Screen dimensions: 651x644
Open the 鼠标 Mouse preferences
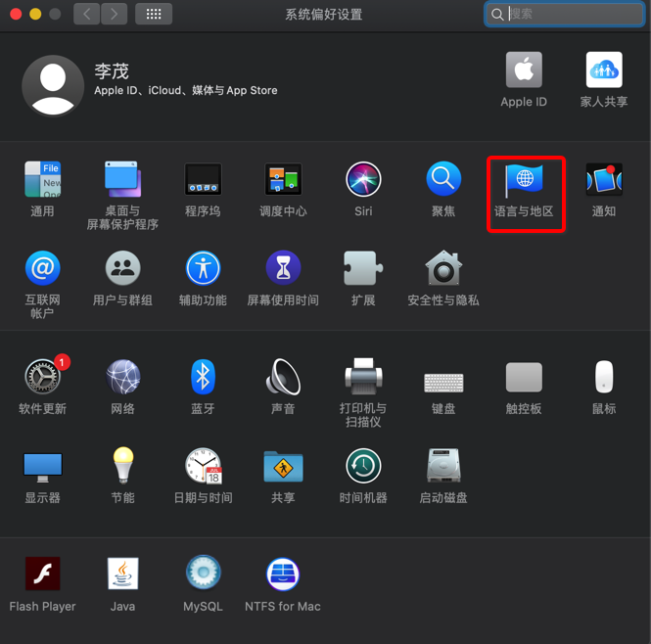[604, 377]
